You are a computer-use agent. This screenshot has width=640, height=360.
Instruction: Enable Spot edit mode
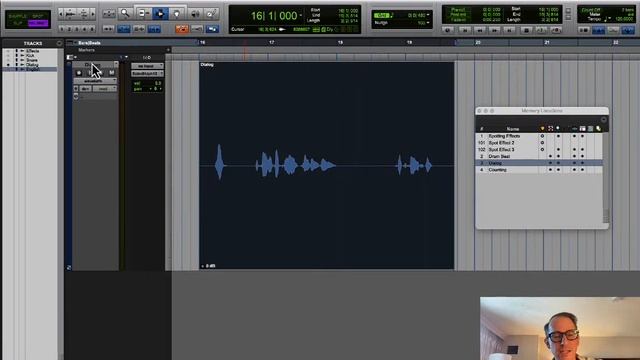pyautogui.click(x=38, y=16)
